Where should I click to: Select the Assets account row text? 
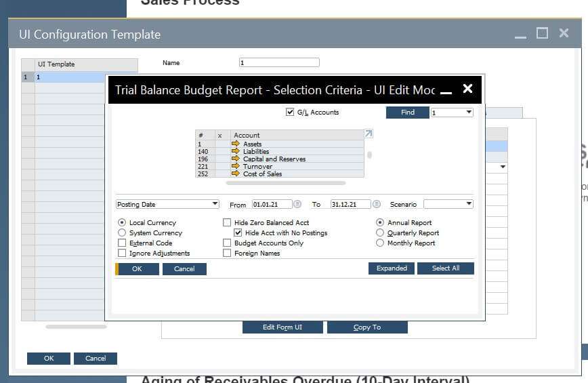coord(253,144)
